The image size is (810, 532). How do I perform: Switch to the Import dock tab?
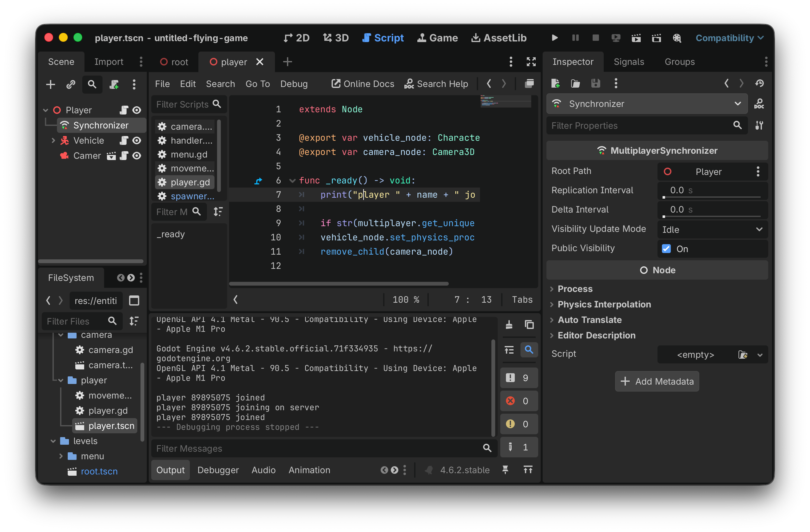tap(109, 62)
